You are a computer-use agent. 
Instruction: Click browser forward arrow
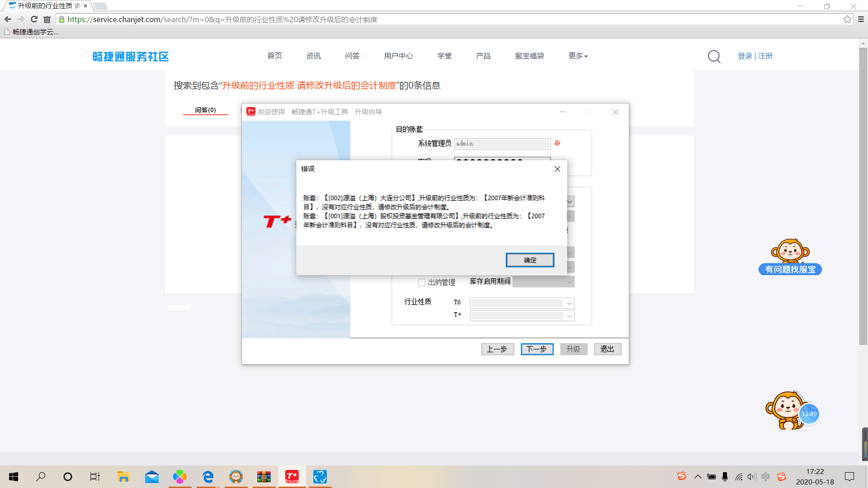click(21, 19)
